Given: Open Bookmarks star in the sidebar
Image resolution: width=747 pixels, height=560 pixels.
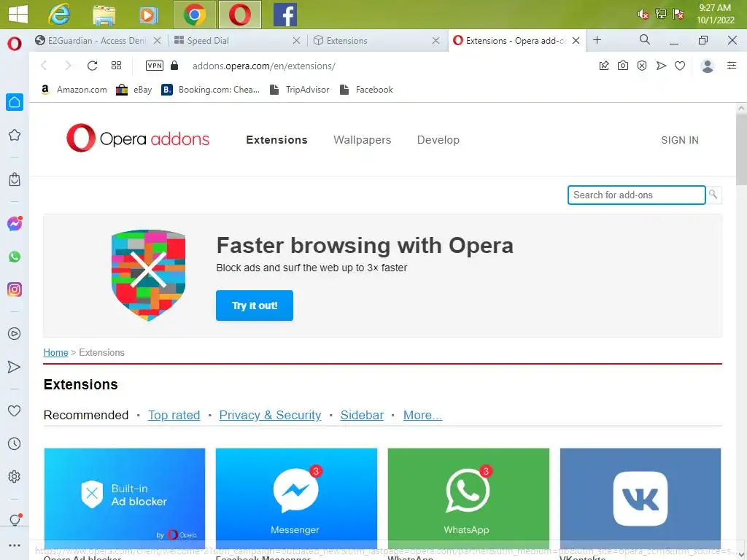Looking at the screenshot, I should [15, 135].
